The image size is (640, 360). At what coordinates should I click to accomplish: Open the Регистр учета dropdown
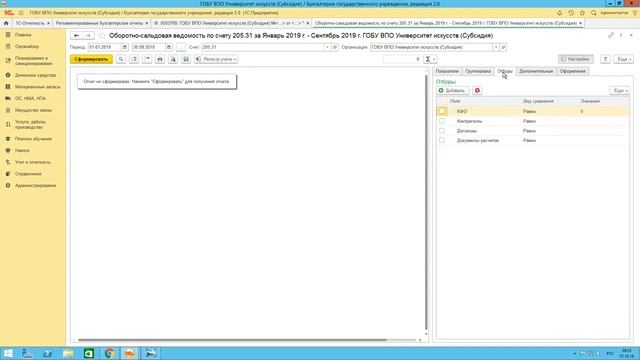[216, 59]
